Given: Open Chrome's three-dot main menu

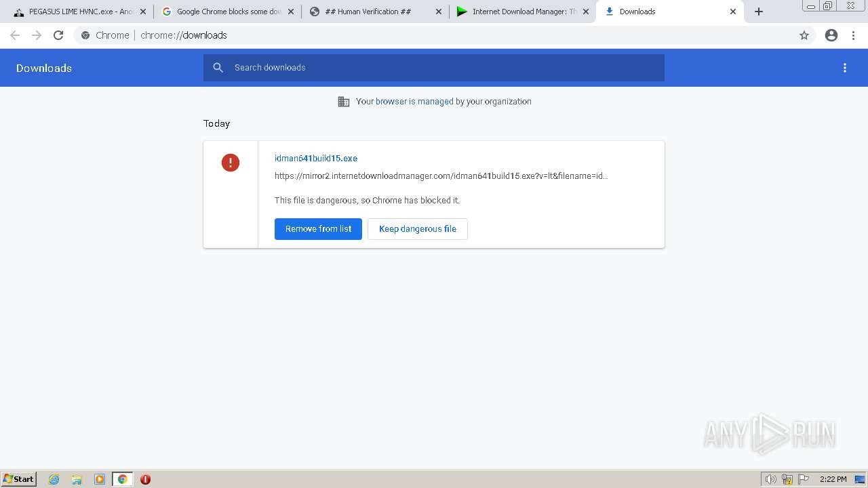Looking at the screenshot, I should click(854, 35).
